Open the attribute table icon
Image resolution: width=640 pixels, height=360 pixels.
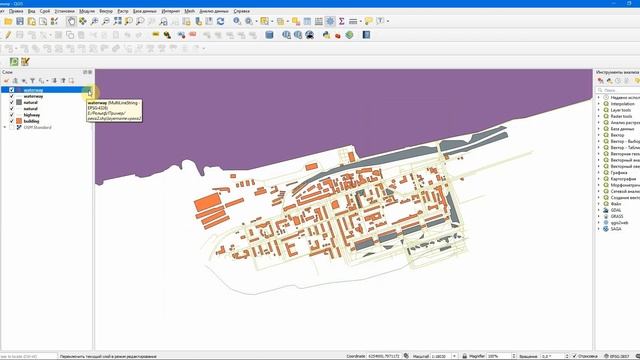click(x=307, y=21)
